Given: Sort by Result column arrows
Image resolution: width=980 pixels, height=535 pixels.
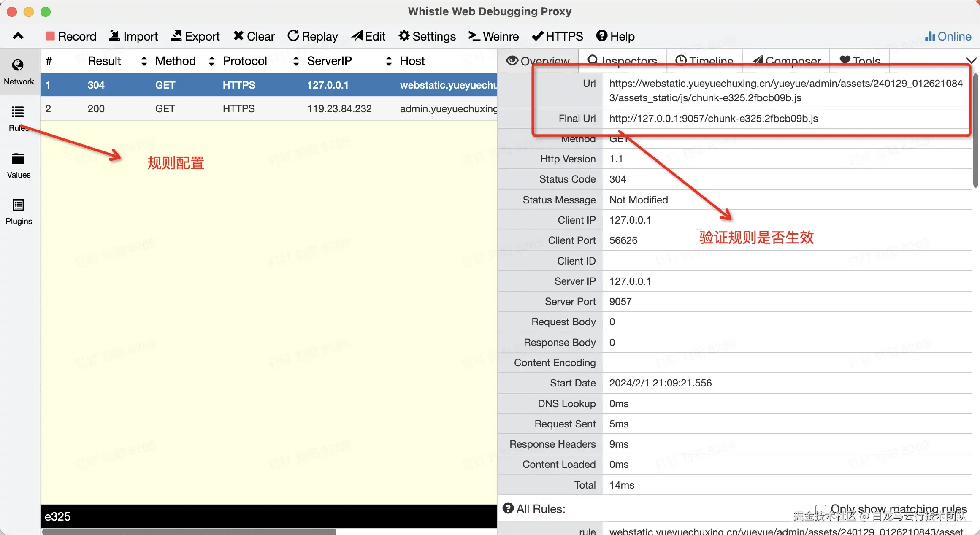Looking at the screenshot, I should tap(144, 61).
